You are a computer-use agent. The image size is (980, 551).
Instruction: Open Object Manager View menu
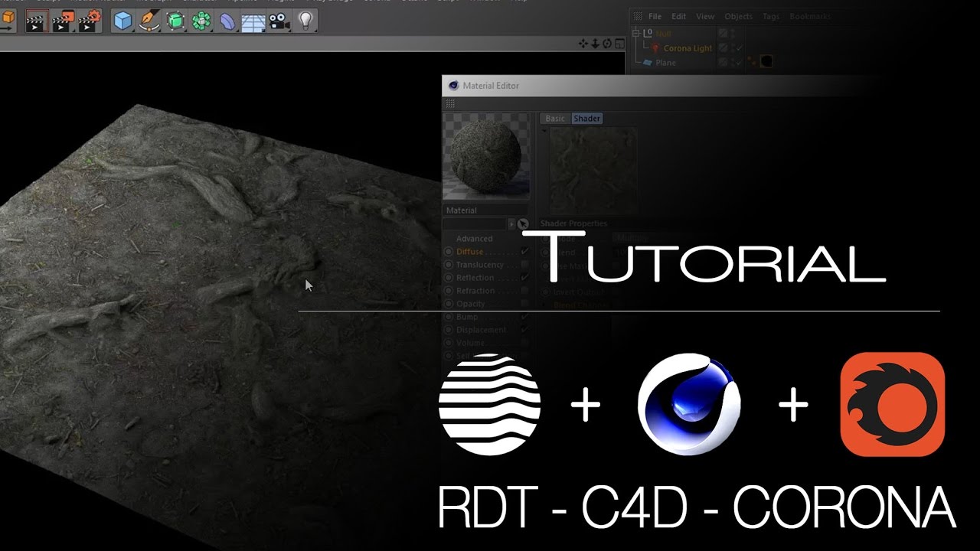(705, 16)
